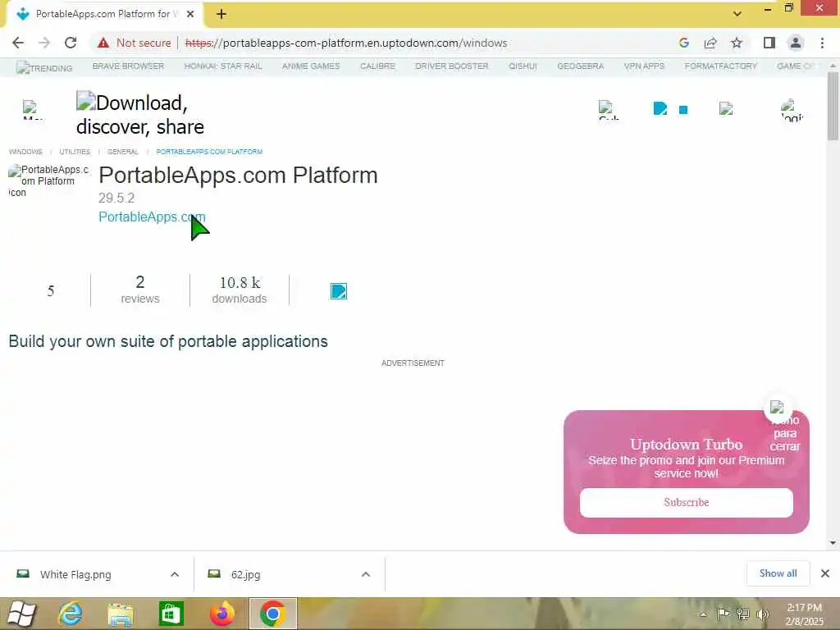The height and width of the screenshot is (630, 840).
Task: Open Brave Browser trending link
Action: 128,66
